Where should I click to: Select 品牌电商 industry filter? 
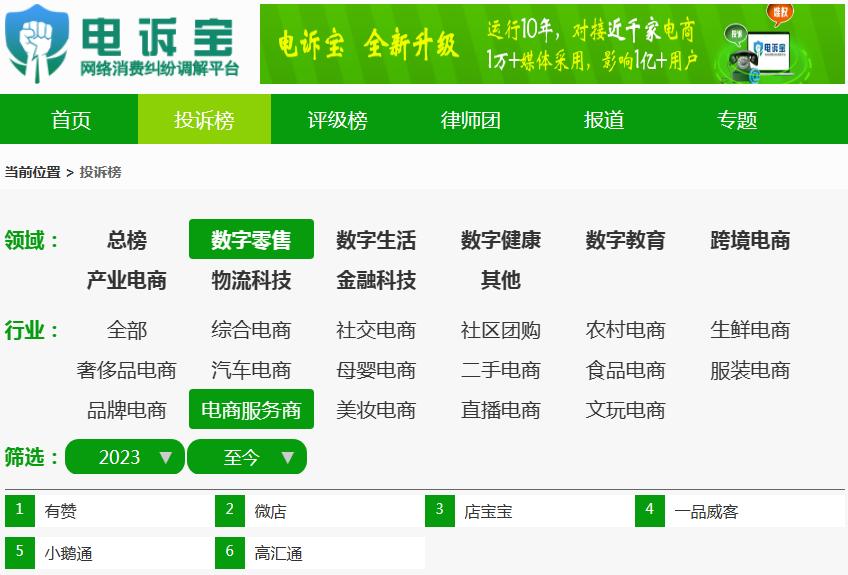(127, 410)
